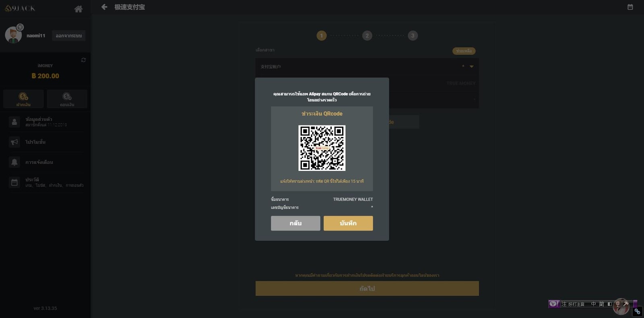Viewport: 644px width, 318px height.
Task: Expand the 支付宝账户 dropdown
Action: click(367, 67)
